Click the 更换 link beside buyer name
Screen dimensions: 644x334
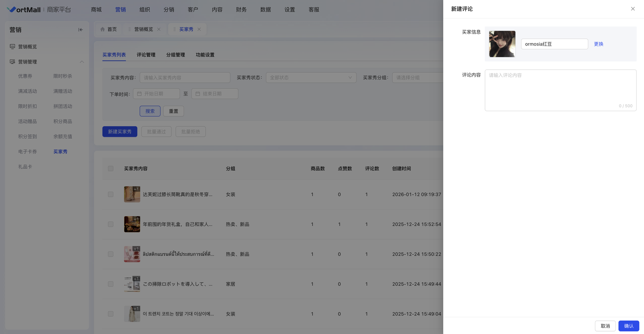pyautogui.click(x=599, y=44)
